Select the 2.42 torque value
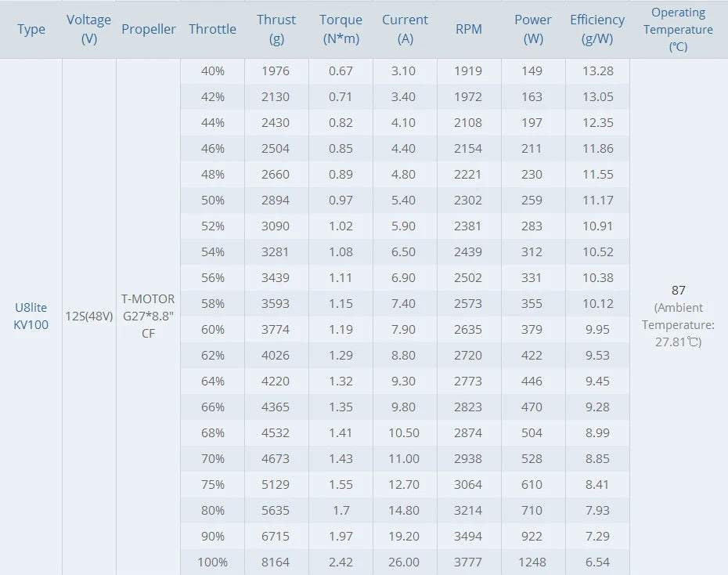The image size is (728, 575). point(341,562)
